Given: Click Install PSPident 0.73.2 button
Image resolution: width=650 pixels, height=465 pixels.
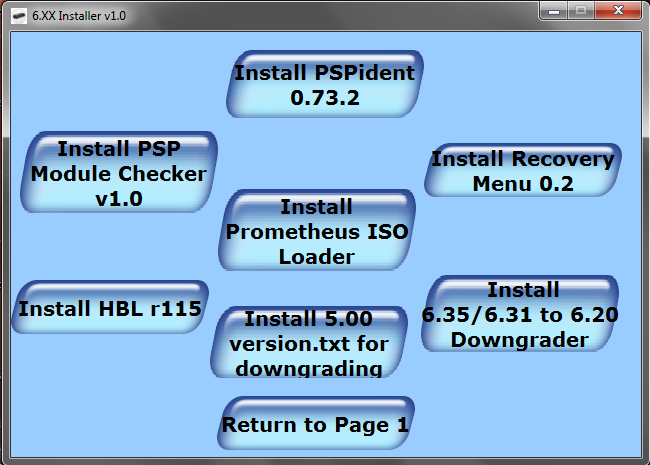Looking at the screenshot, I should 325,84.
